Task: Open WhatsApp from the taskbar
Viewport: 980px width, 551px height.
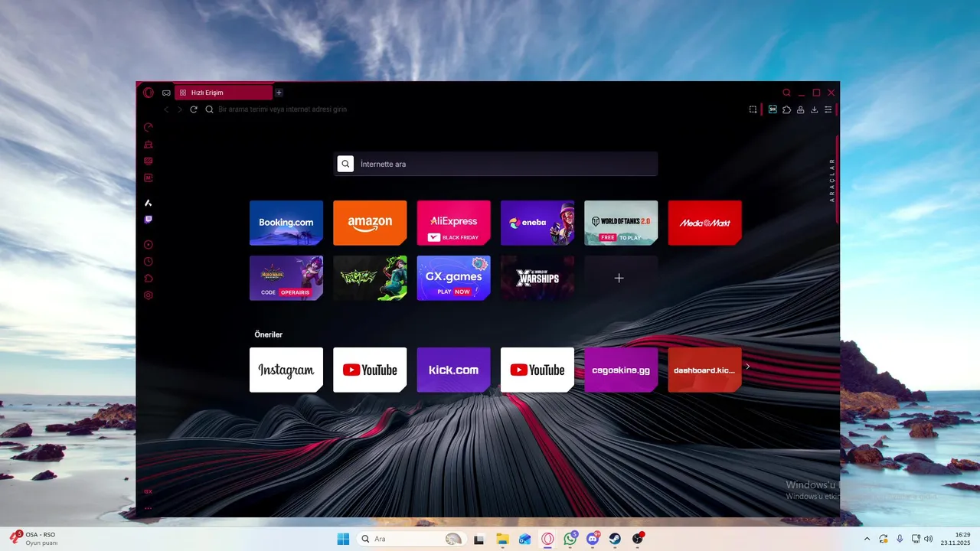Action: [x=570, y=539]
